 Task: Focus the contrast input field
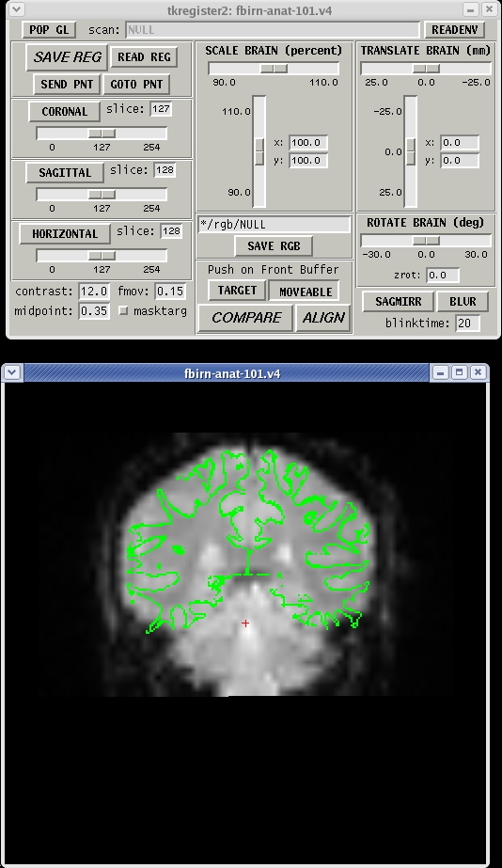[93, 292]
